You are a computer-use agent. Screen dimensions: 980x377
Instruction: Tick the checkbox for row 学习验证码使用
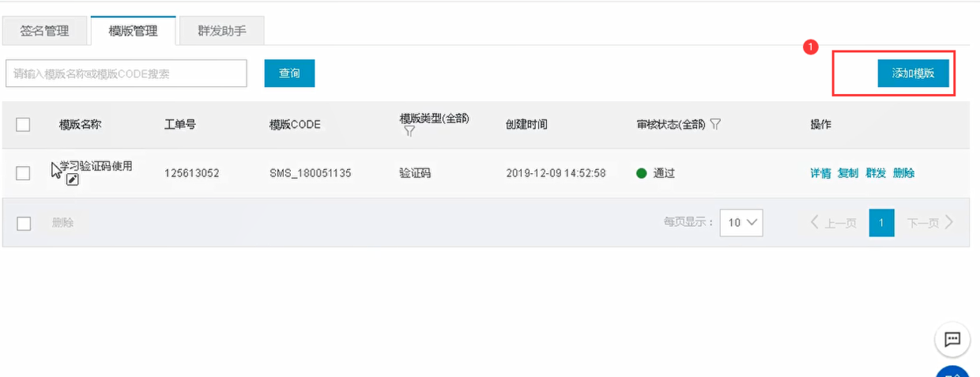click(24, 173)
